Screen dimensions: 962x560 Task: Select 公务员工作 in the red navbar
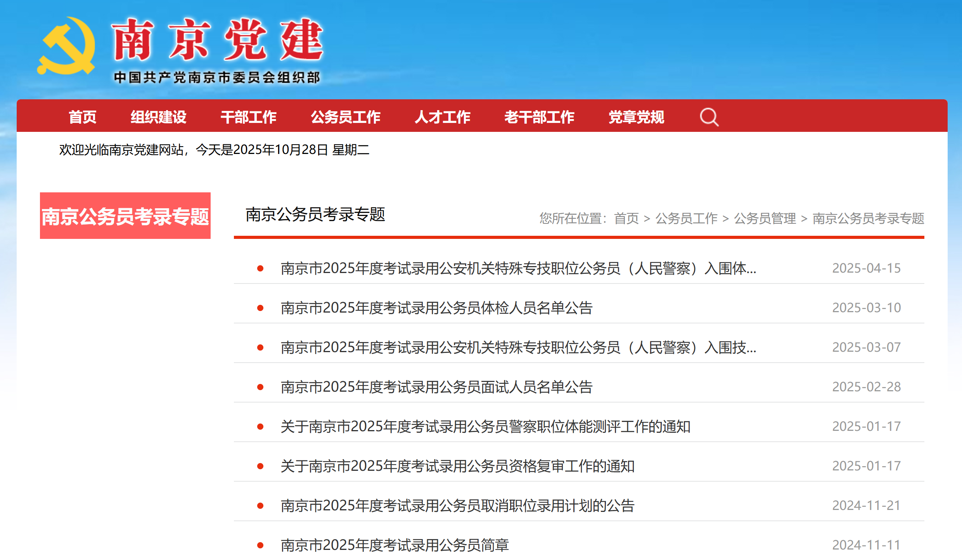coord(345,117)
